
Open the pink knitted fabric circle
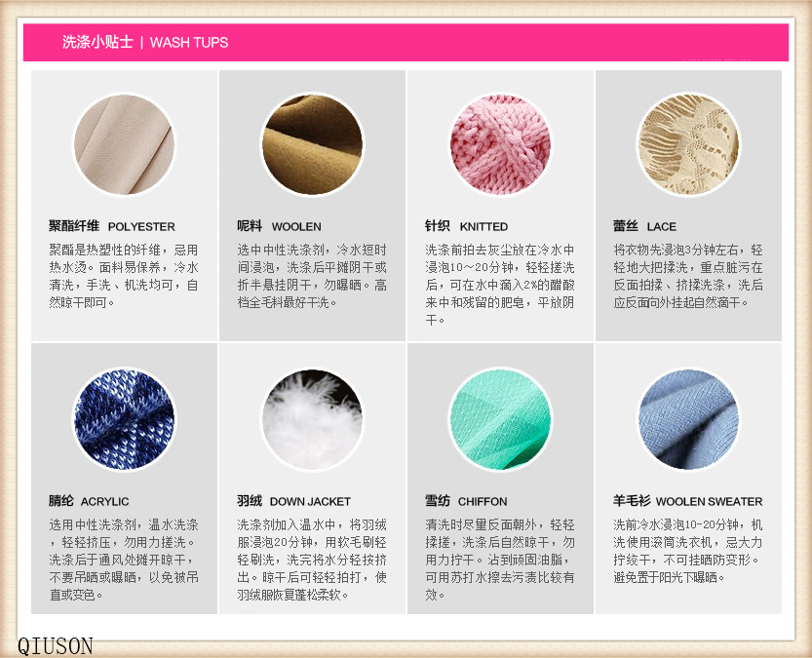click(x=500, y=144)
